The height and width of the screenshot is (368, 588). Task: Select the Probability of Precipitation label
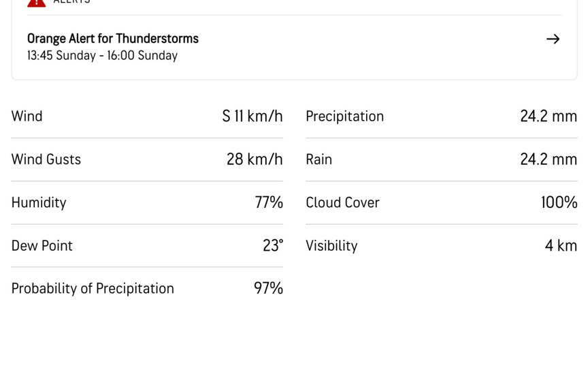tap(93, 288)
